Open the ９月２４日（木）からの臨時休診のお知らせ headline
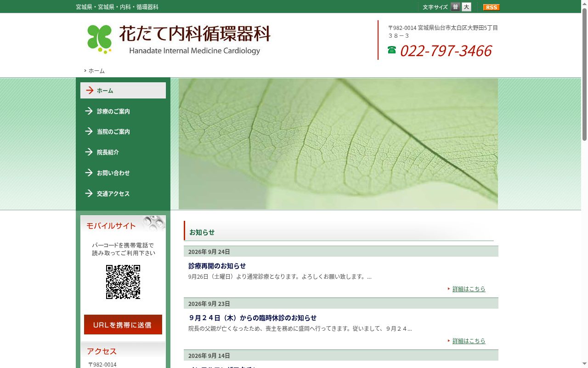This screenshot has height=368, width=588. (x=252, y=318)
